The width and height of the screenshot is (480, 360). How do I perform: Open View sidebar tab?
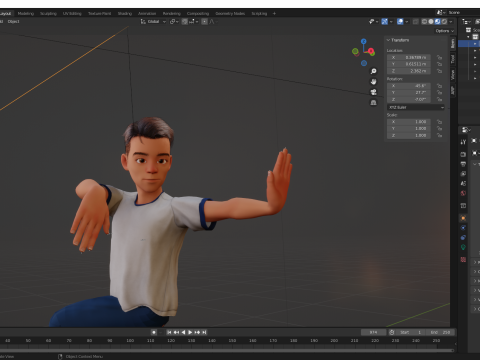(453, 75)
